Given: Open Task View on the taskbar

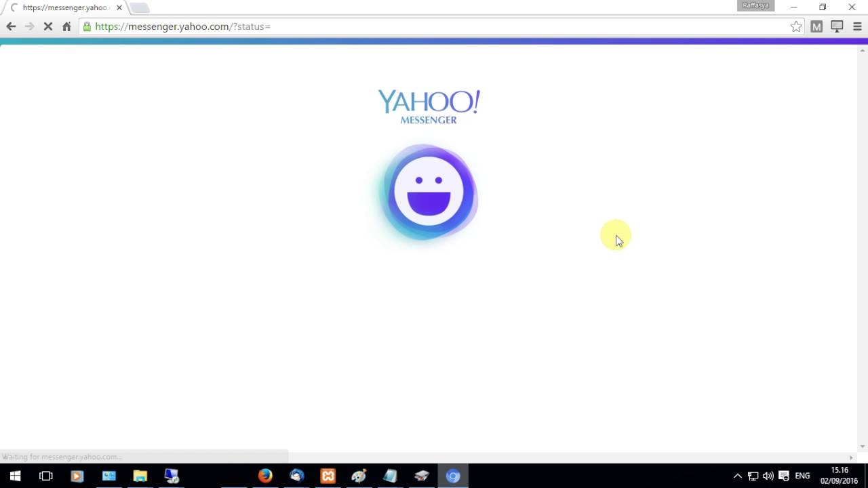Looking at the screenshot, I should (x=46, y=476).
